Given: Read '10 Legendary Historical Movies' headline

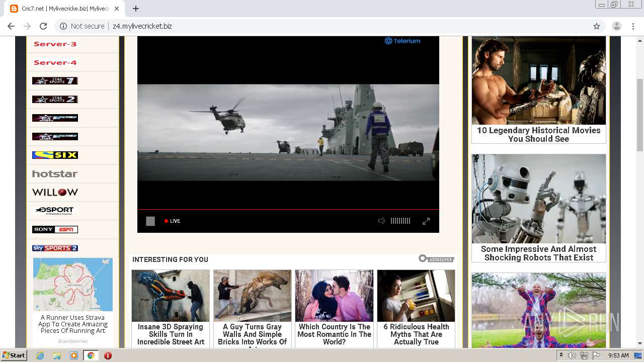Looking at the screenshot, I should pyautogui.click(x=539, y=135).
